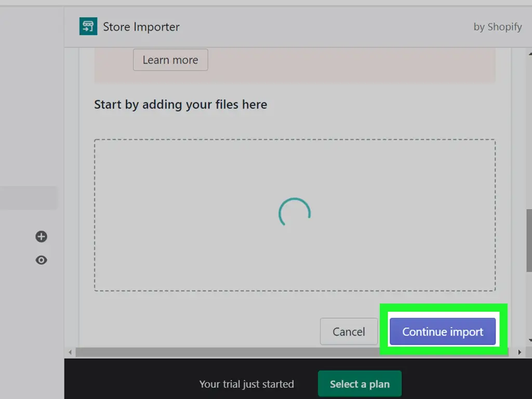Click the vertical scrollbar up arrow
Viewport: 532px width, 399px height.
point(529,54)
